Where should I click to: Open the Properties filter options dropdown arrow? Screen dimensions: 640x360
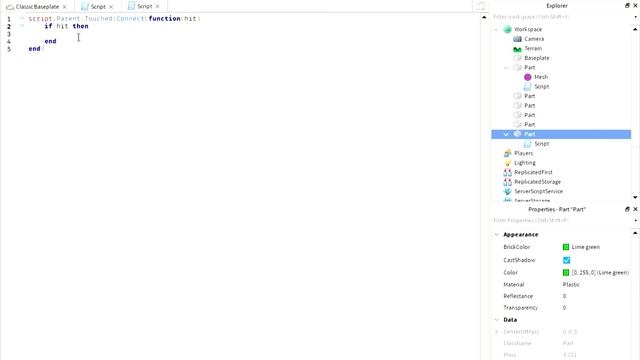pyautogui.click(x=635, y=220)
